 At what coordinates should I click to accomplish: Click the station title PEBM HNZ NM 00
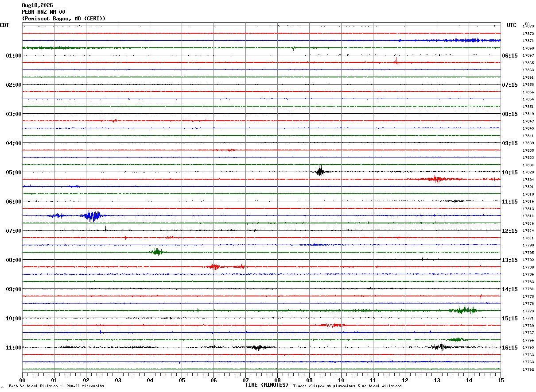click(43, 12)
